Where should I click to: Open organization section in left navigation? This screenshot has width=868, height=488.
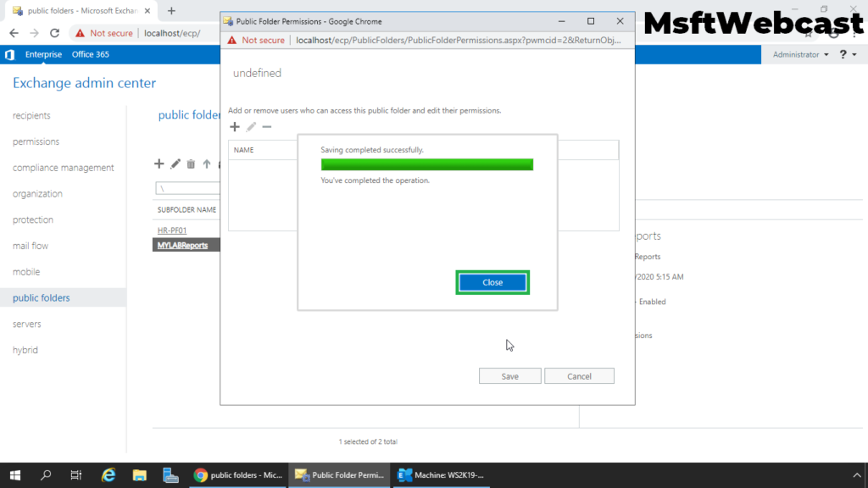[x=37, y=194]
